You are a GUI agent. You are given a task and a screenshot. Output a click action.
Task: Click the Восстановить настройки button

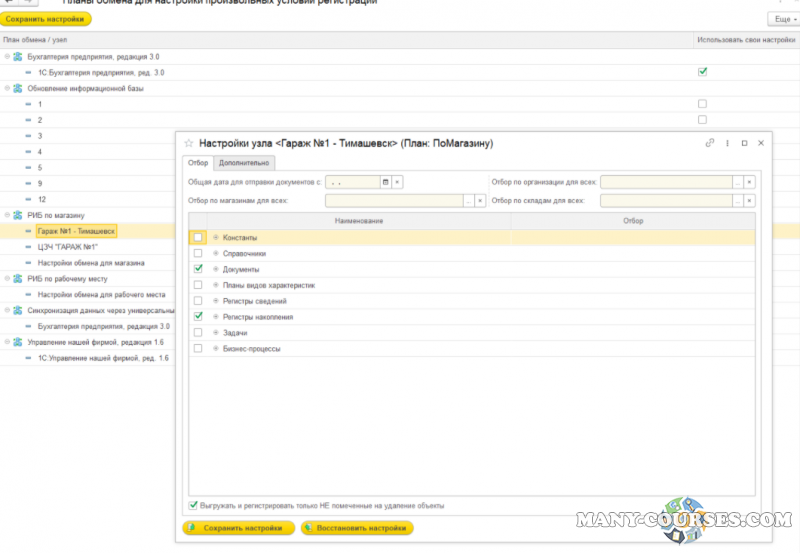[x=356, y=527]
